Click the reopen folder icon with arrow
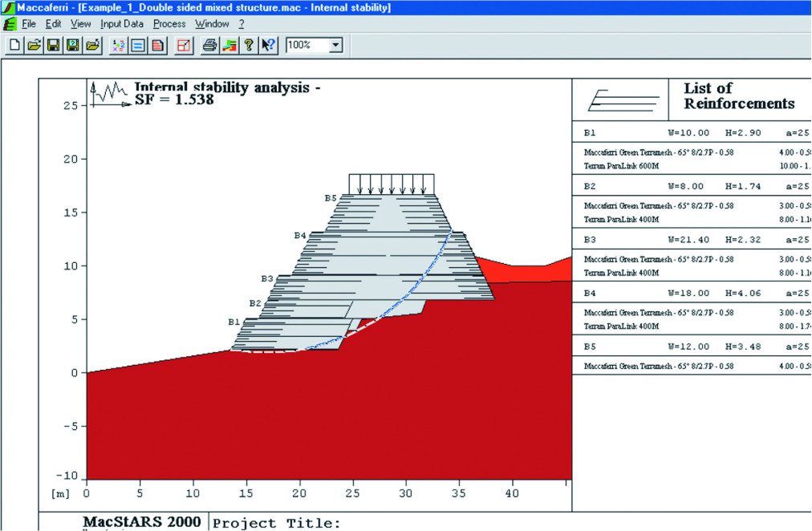The width and height of the screenshot is (812, 531). pyautogui.click(x=93, y=46)
